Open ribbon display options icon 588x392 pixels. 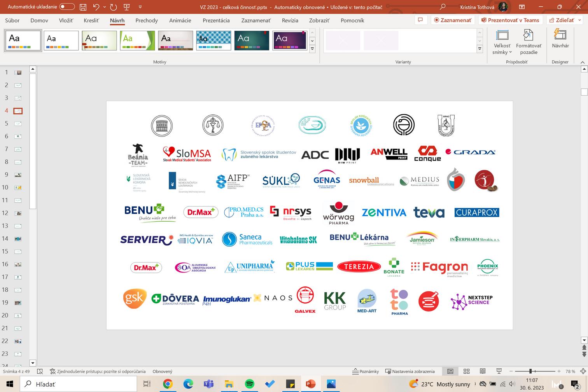click(522, 7)
